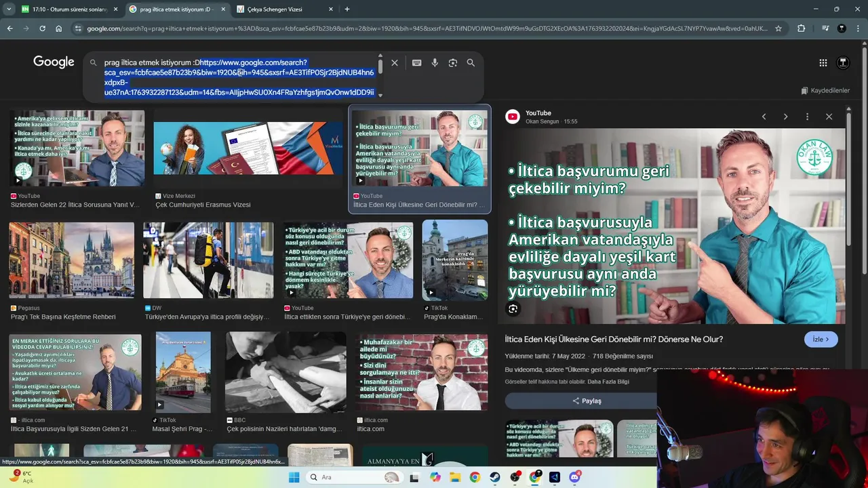Open the Chrome profile avatar
The height and width of the screenshot is (488, 868).
[842, 28]
